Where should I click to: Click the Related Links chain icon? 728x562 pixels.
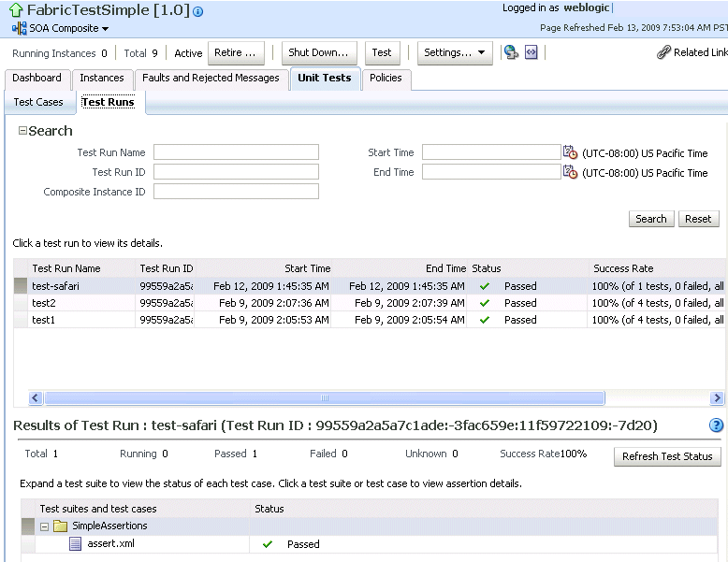[x=663, y=52]
